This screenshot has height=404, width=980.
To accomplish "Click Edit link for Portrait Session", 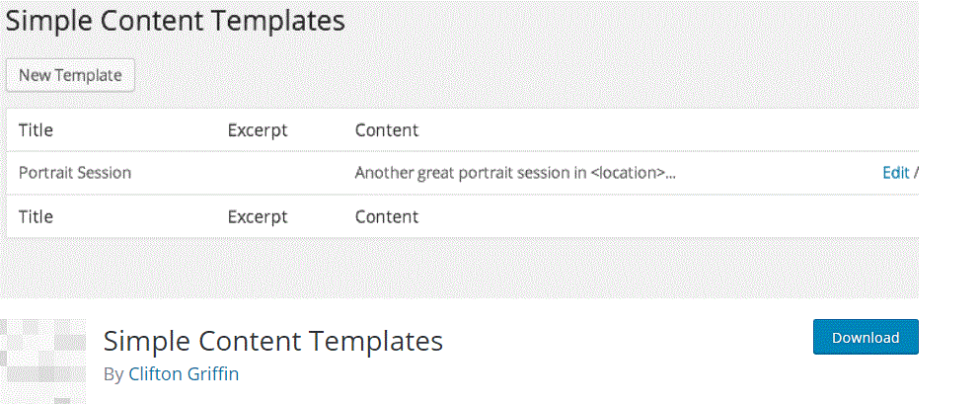I will [x=895, y=173].
